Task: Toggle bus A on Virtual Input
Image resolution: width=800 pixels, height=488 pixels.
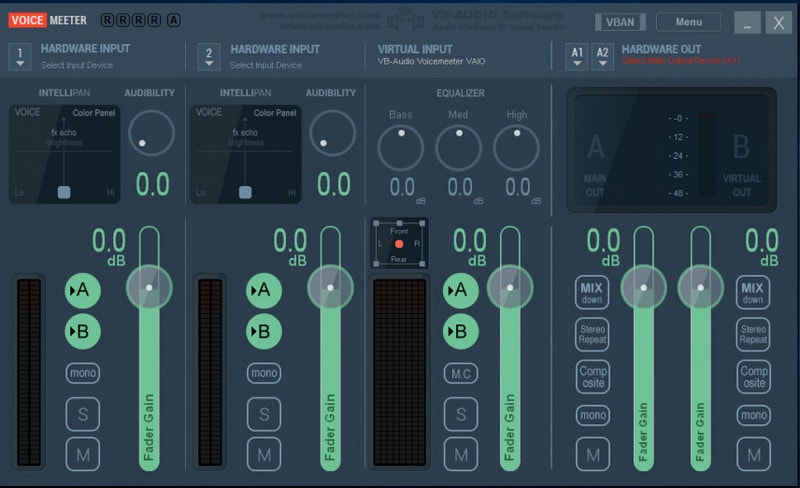Action: point(461,290)
